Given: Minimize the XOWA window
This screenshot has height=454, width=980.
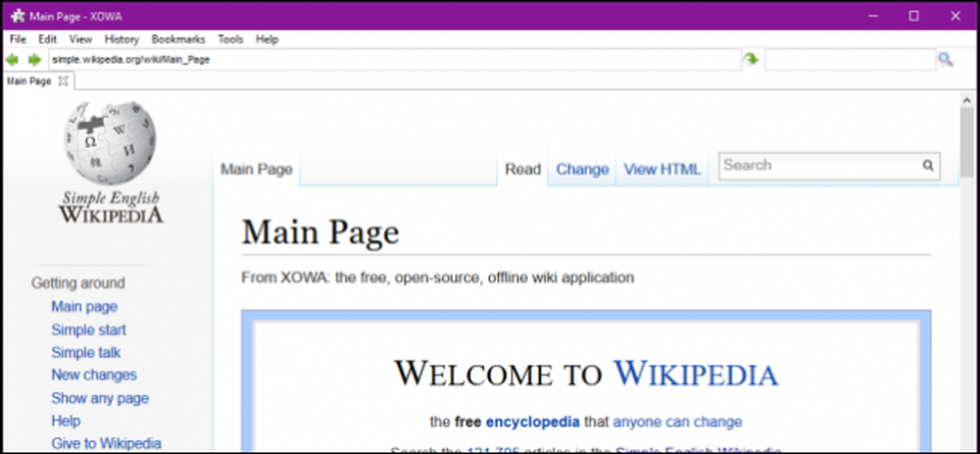Looking at the screenshot, I should (873, 17).
